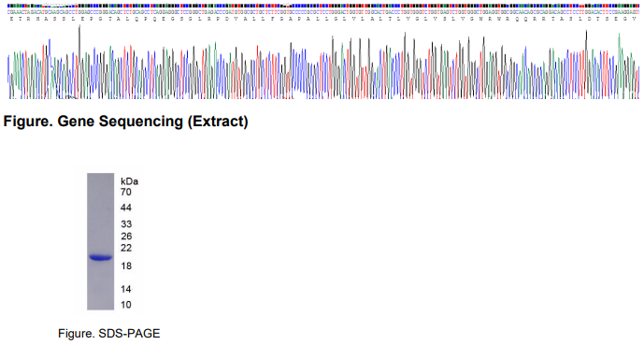Select the 33 kDa marker label

tap(125, 223)
